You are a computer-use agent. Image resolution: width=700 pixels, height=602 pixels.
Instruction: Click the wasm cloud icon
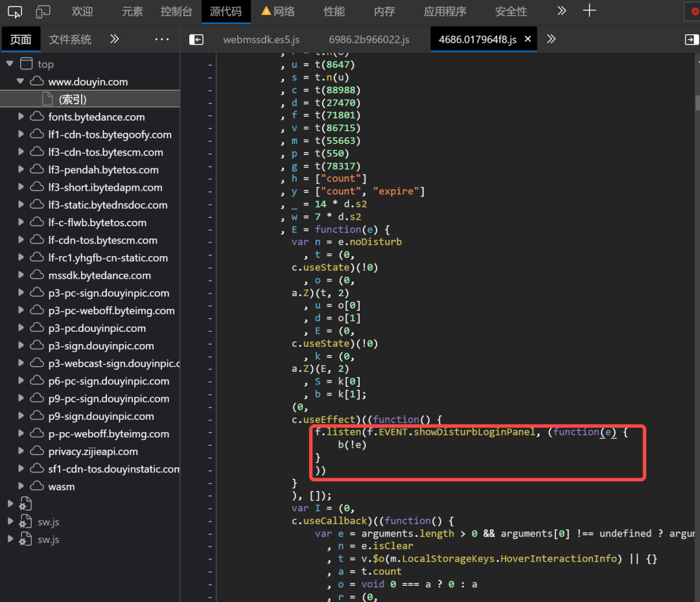(36, 486)
